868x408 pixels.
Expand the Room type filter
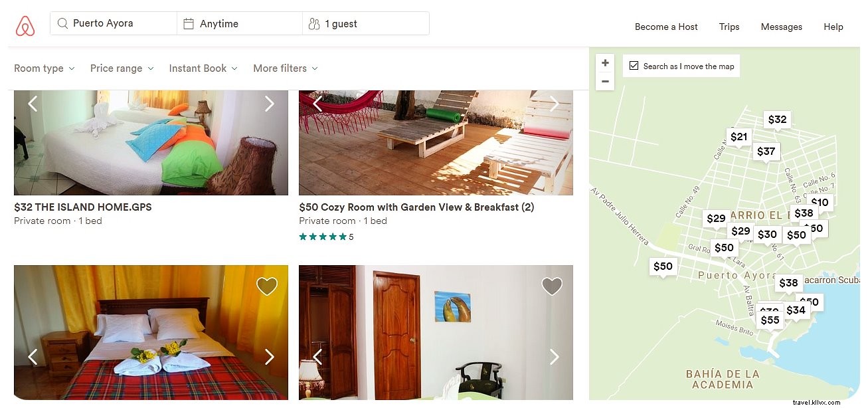click(44, 68)
